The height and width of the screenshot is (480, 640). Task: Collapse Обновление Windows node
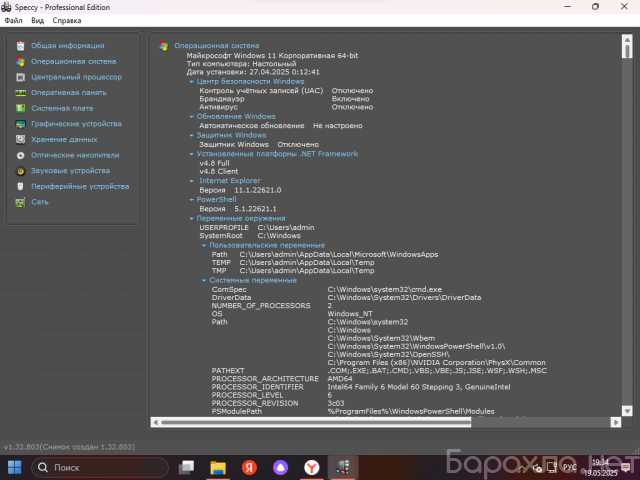[x=191, y=116]
